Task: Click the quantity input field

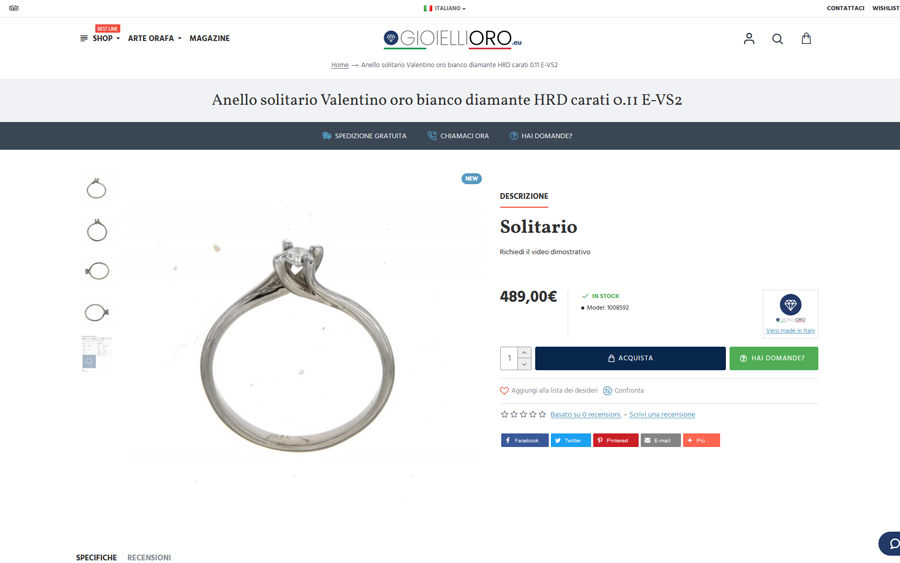Action: [x=509, y=358]
